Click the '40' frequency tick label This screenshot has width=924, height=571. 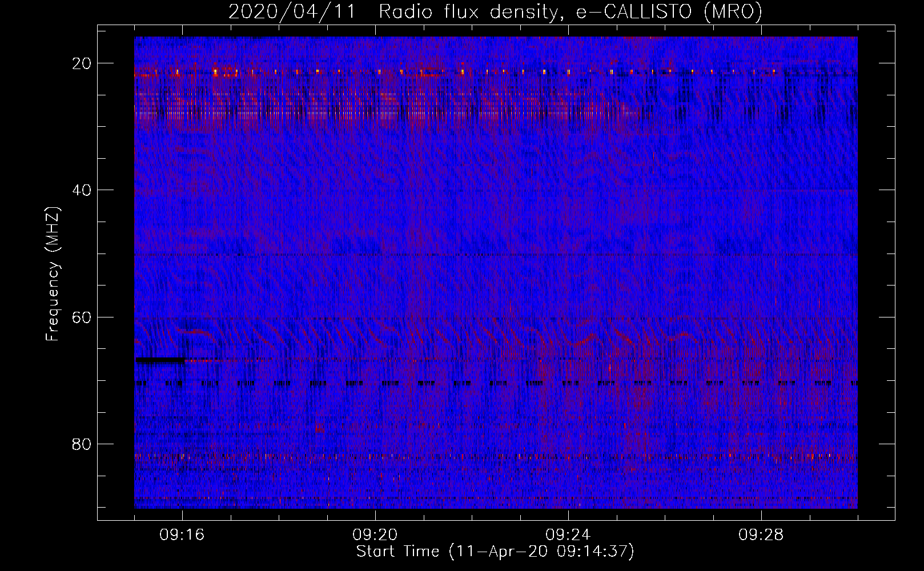[x=82, y=190]
